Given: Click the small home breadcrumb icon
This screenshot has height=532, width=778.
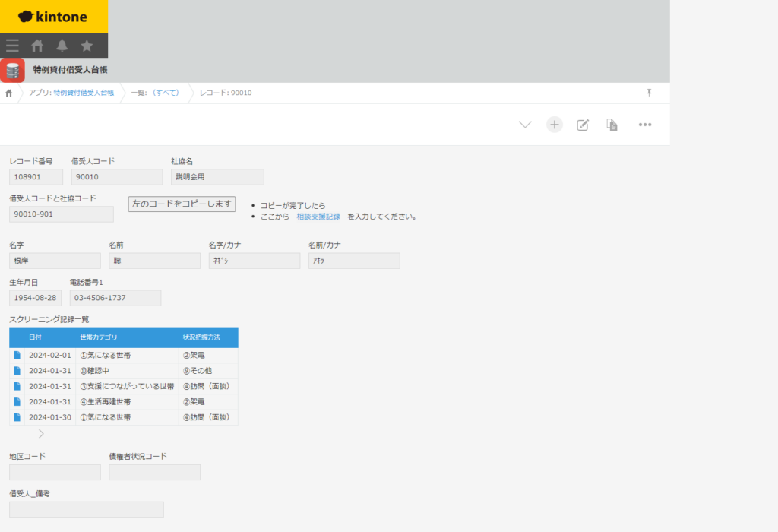Looking at the screenshot, I should tap(9, 93).
